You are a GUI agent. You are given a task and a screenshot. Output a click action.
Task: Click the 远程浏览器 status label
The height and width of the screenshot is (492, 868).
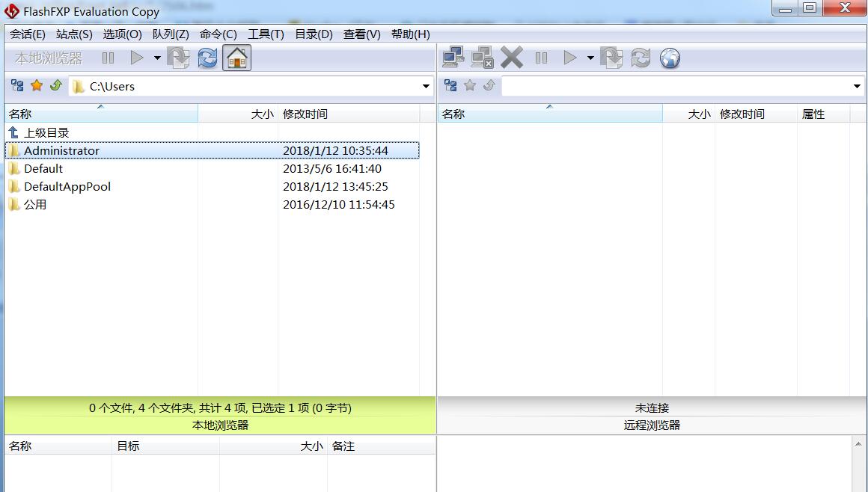652,425
